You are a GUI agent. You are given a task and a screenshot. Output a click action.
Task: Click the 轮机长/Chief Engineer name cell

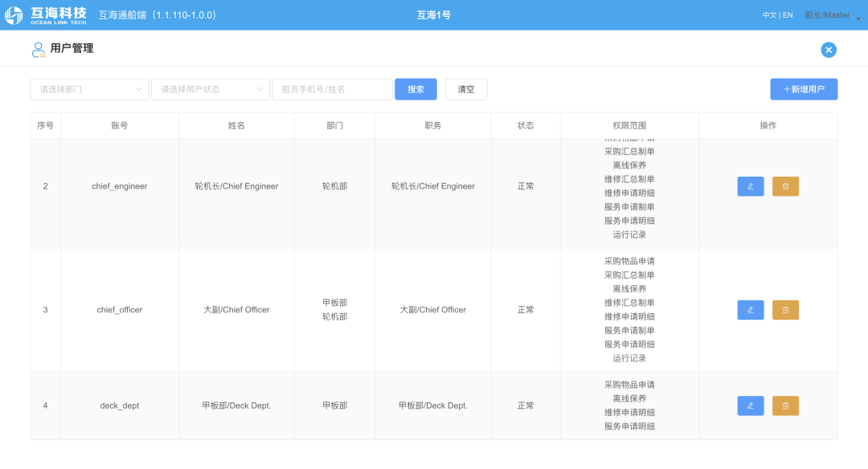coord(236,186)
